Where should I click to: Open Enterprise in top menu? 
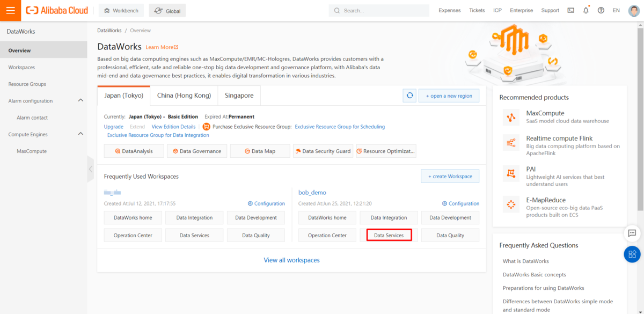pos(522,10)
